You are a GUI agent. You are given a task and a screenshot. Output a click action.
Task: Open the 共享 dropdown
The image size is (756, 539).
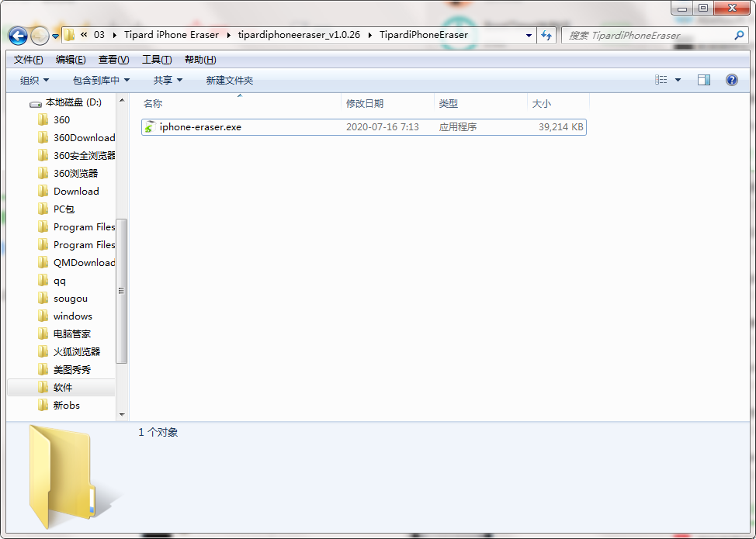coord(168,81)
